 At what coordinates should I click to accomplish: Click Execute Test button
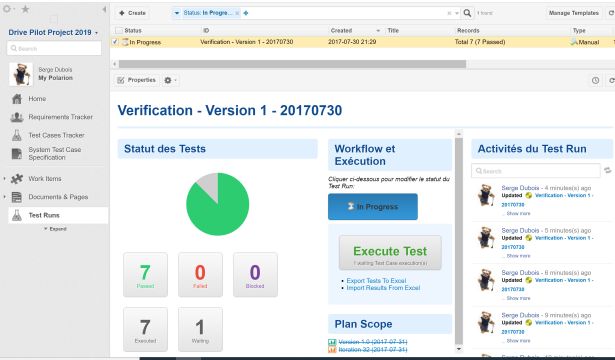390,253
